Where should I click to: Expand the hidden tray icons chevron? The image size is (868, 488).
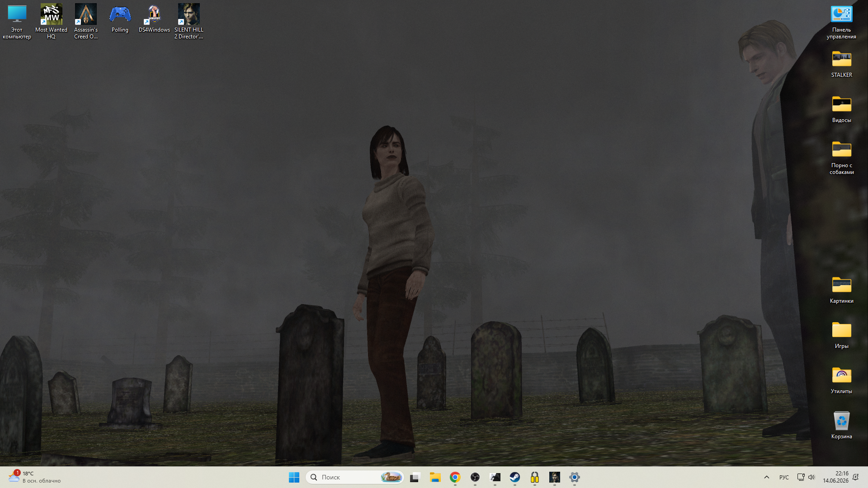(767, 477)
